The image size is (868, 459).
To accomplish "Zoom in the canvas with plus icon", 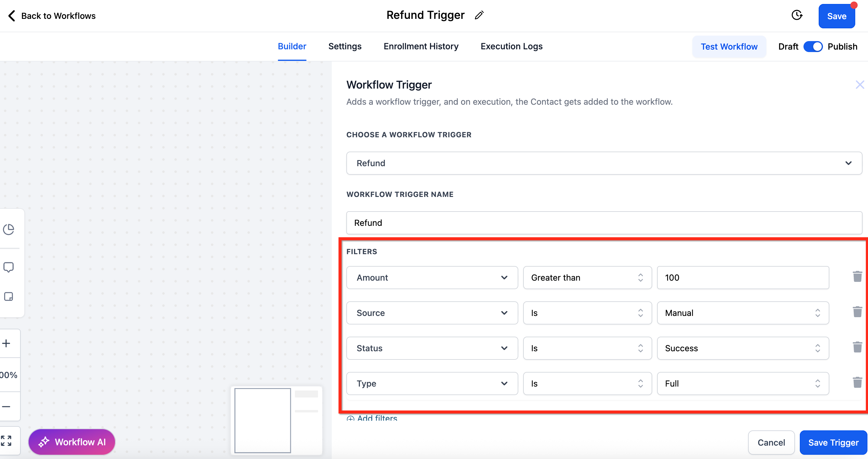I will click(6, 343).
